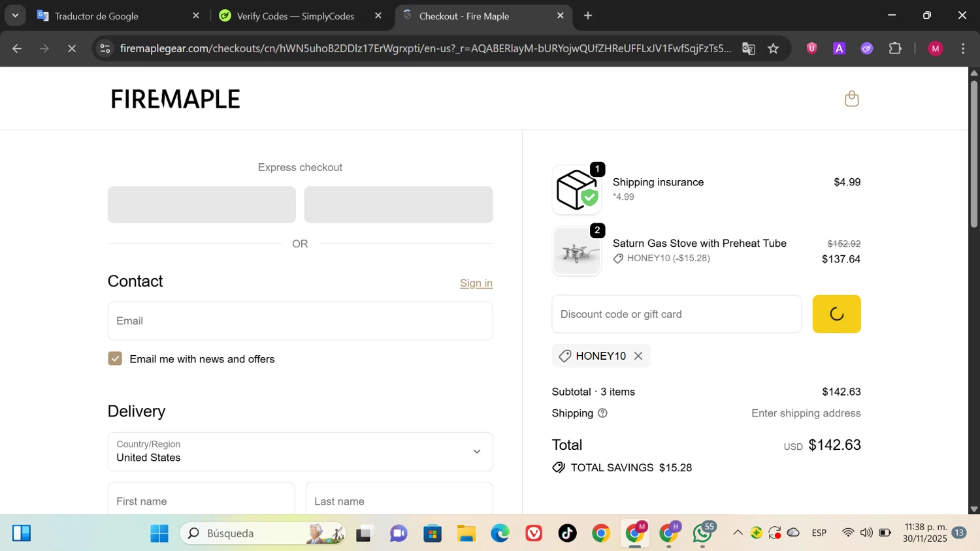Open the Chrome window with H profile badge
980x551 pixels.
pos(669,533)
